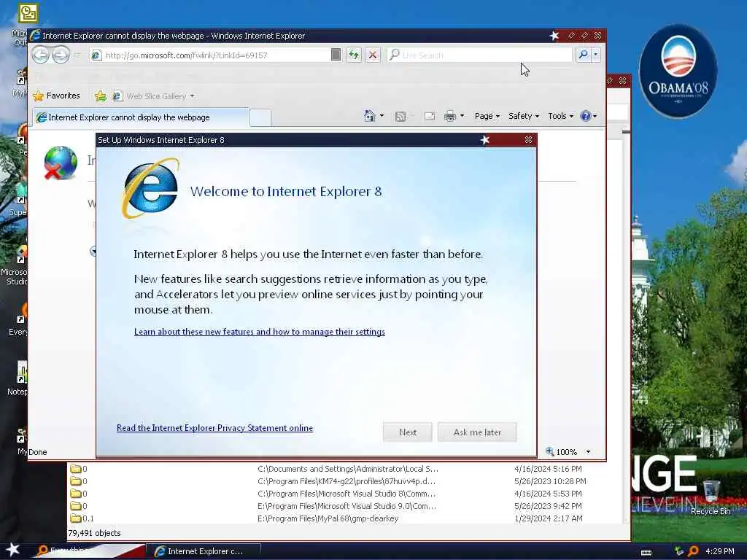Screen dimensions: 747x560
Task: Click the date '5/26/2023 10:28 PM' cell
Action: tap(550, 481)
